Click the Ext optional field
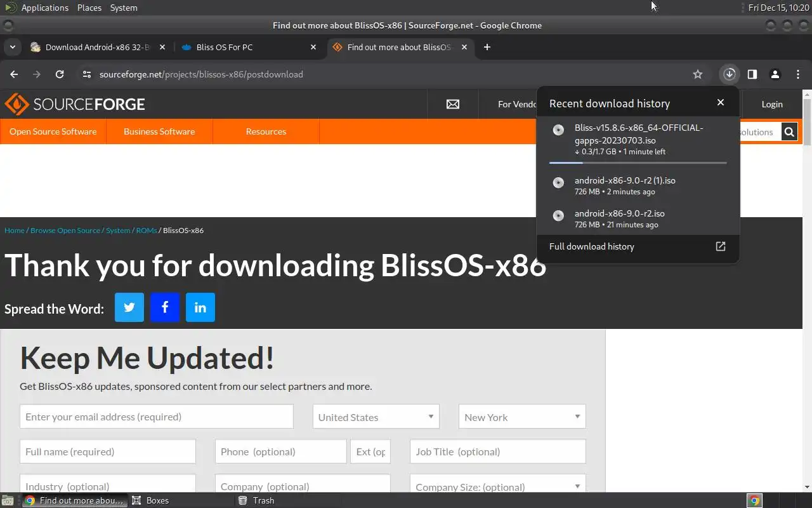 click(370, 451)
